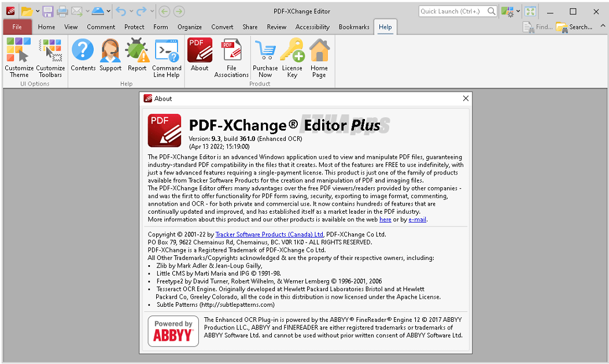The image size is (609, 364).
Task: Click the 'Zlib by Mark Adler' line
Action: [x=209, y=266]
